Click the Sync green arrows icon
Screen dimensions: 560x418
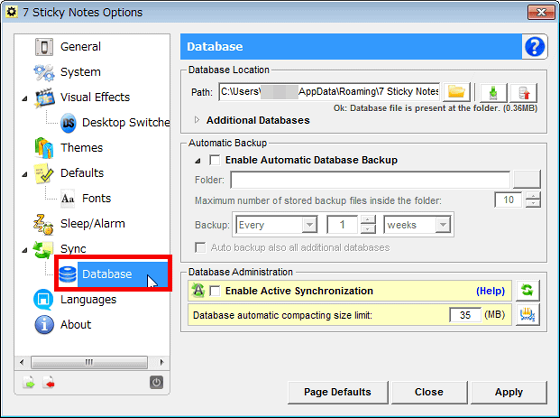pos(43,249)
